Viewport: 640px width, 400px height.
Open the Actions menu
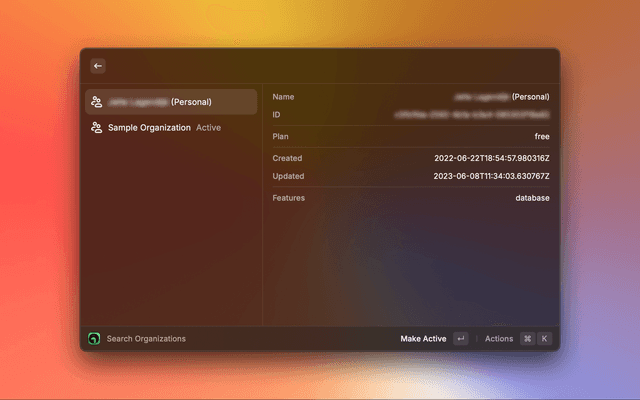[x=499, y=339]
